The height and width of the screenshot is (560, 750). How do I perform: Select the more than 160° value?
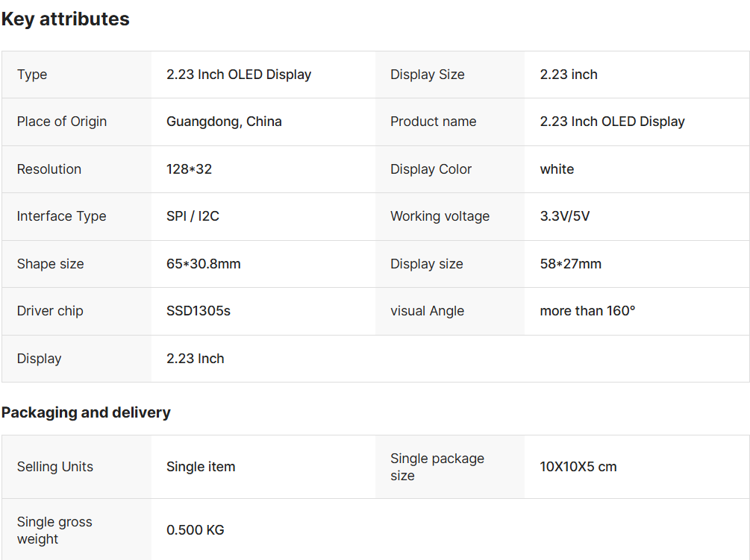tap(587, 311)
